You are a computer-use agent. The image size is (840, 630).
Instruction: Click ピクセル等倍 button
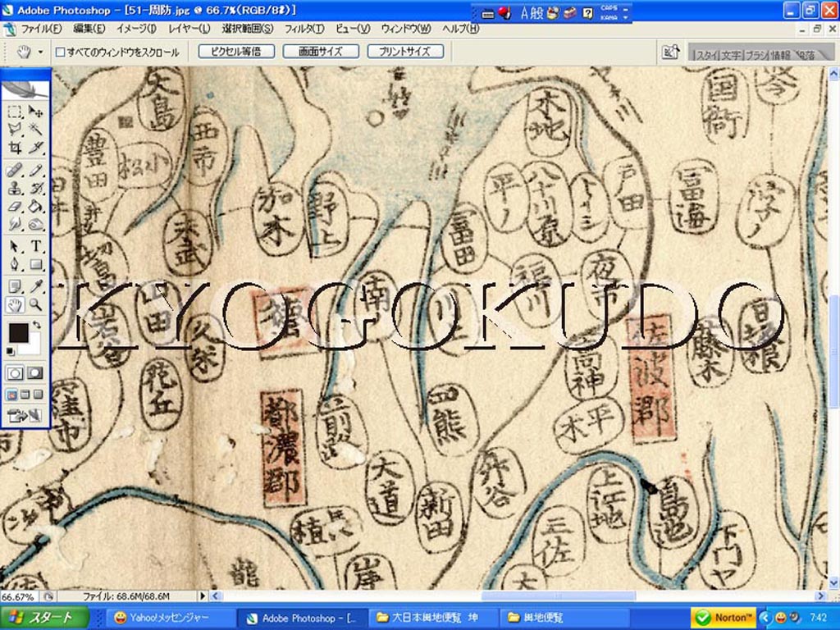point(236,52)
